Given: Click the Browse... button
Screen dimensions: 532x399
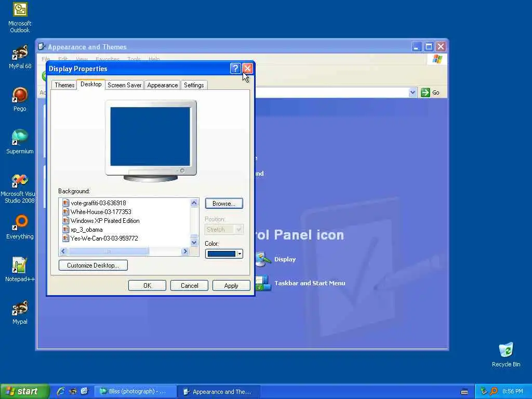Looking at the screenshot, I should pyautogui.click(x=224, y=204).
